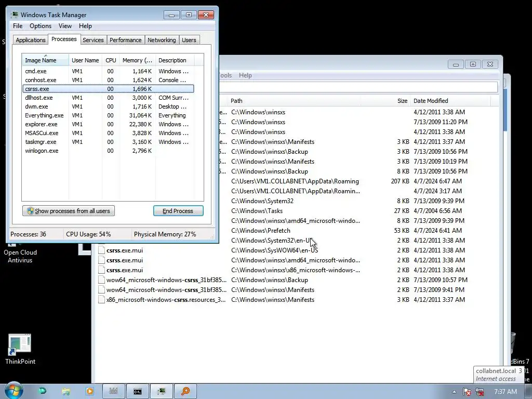Switch to the Users tab
Viewport: 532px width, 399px height.
[189, 40]
